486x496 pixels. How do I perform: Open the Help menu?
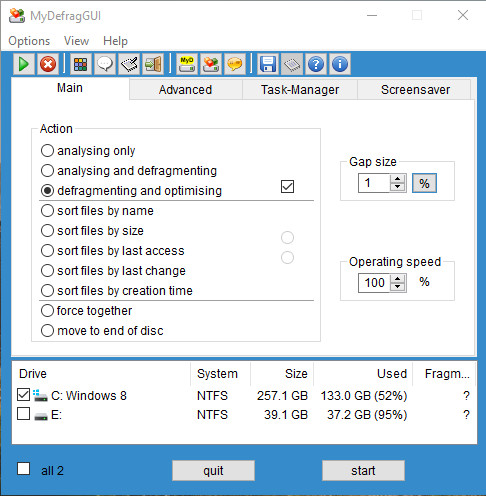click(115, 41)
